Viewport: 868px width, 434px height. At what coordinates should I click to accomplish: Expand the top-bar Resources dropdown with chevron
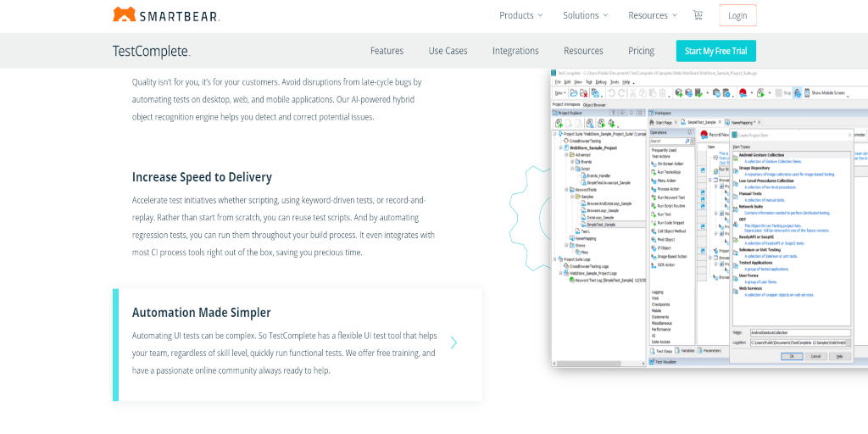pyautogui.click(x=653, y=15)
